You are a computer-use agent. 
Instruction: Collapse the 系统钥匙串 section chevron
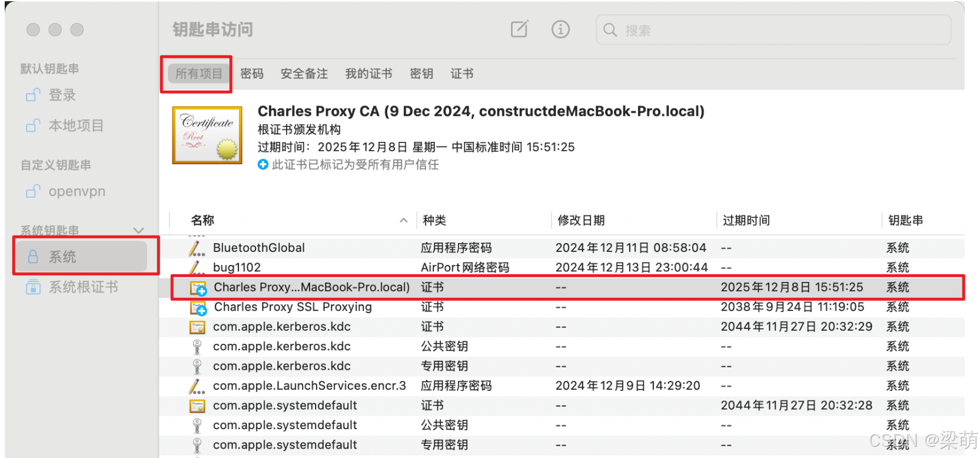[x=138, y=231]
